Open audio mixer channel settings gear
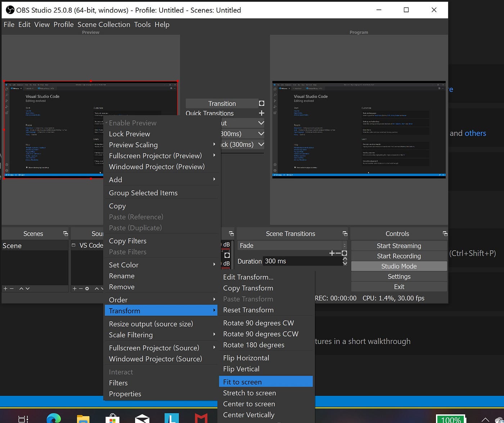The height and width of the screenshot is (423, 504). coord(227,255)
